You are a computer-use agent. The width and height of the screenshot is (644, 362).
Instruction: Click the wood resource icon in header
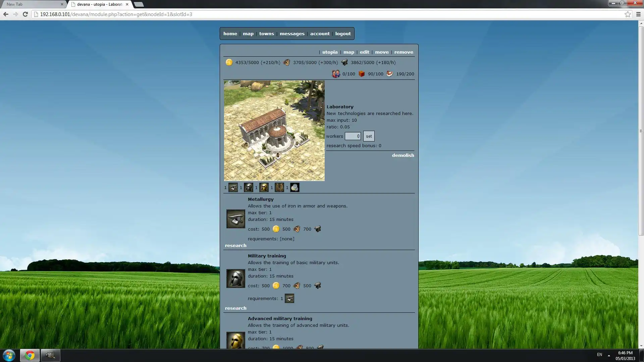click(x=286, y=62)
